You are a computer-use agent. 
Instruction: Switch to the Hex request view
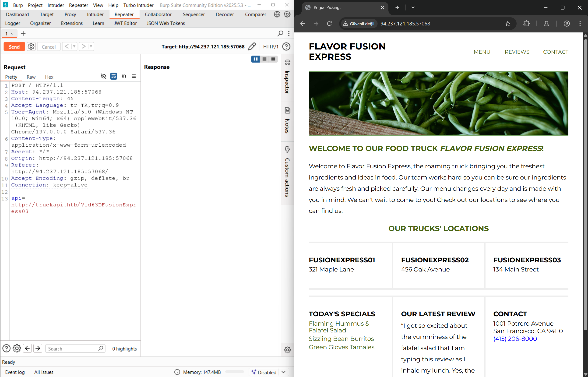(x=49, y=77)
